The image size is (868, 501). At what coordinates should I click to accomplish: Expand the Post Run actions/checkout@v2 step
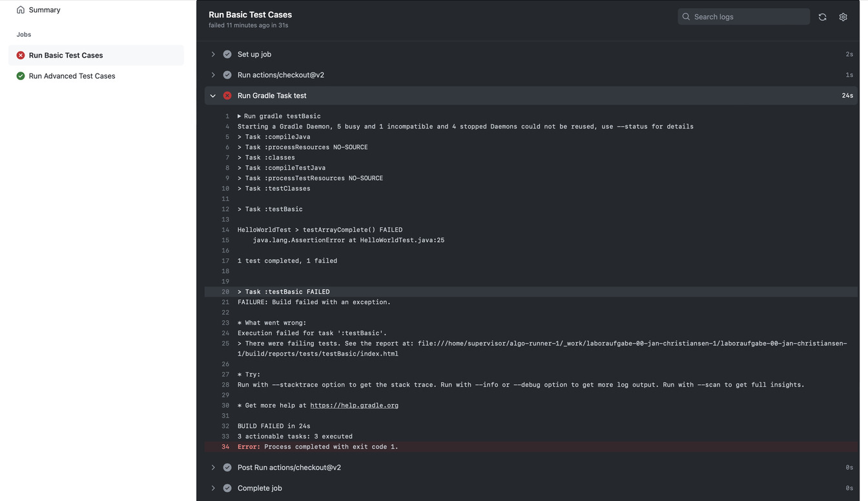point(213,467)
